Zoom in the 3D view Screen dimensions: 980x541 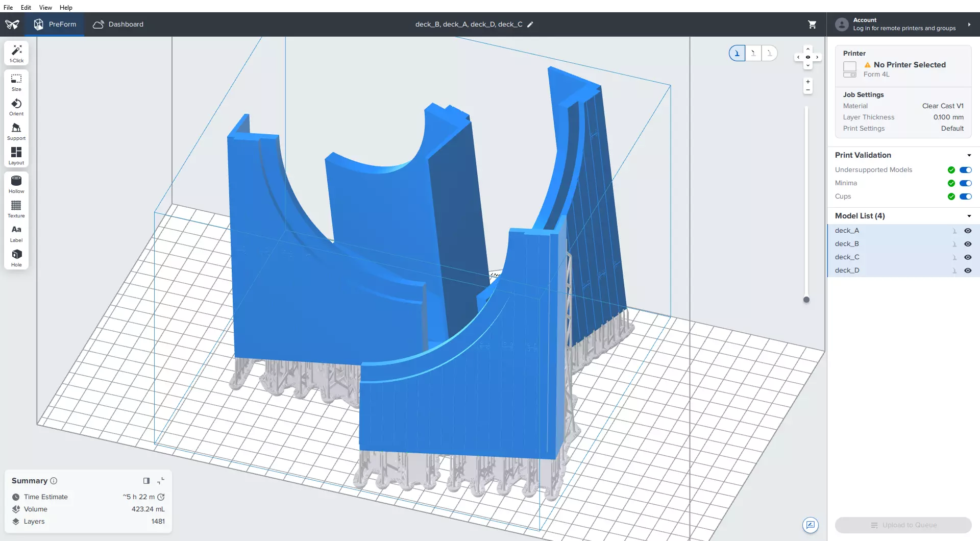(x=808, y=82)
